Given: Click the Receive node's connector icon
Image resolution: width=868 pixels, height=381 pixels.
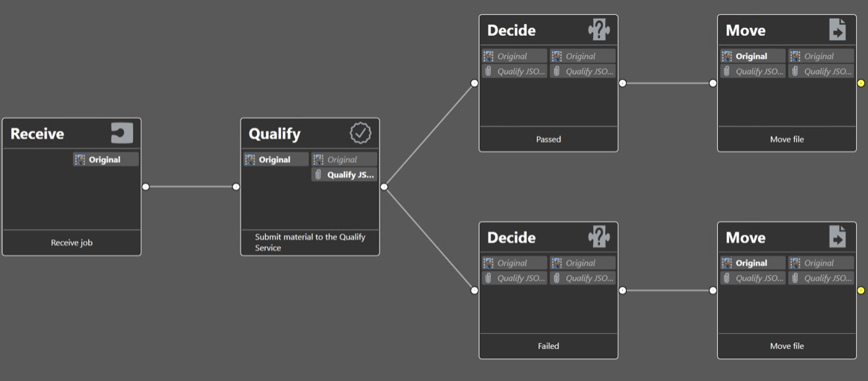Looking at the screenshot, I should tap(123, 134).
